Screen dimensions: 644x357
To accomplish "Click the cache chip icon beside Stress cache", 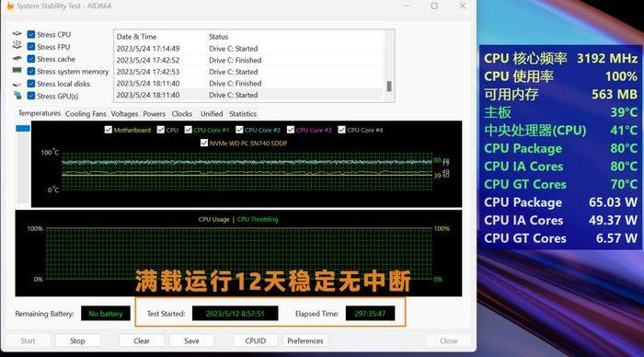I will (17, 58).
